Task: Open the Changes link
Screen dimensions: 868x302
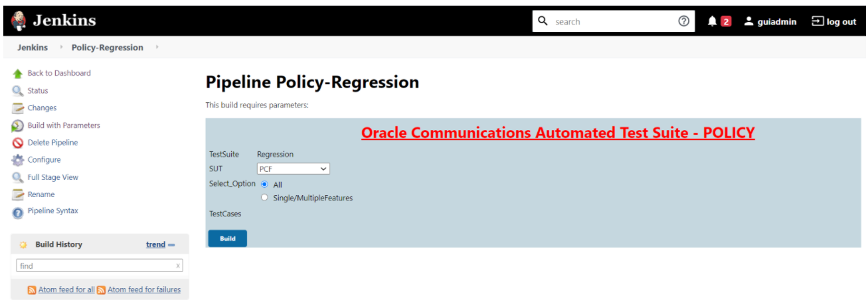Action: [42, 108]
